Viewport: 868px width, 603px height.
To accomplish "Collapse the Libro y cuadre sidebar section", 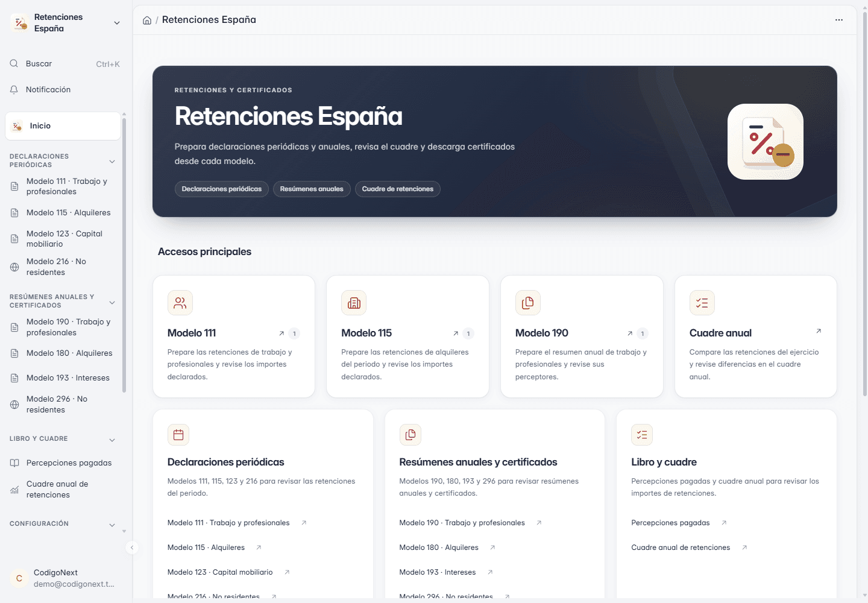I will (112, 440).
